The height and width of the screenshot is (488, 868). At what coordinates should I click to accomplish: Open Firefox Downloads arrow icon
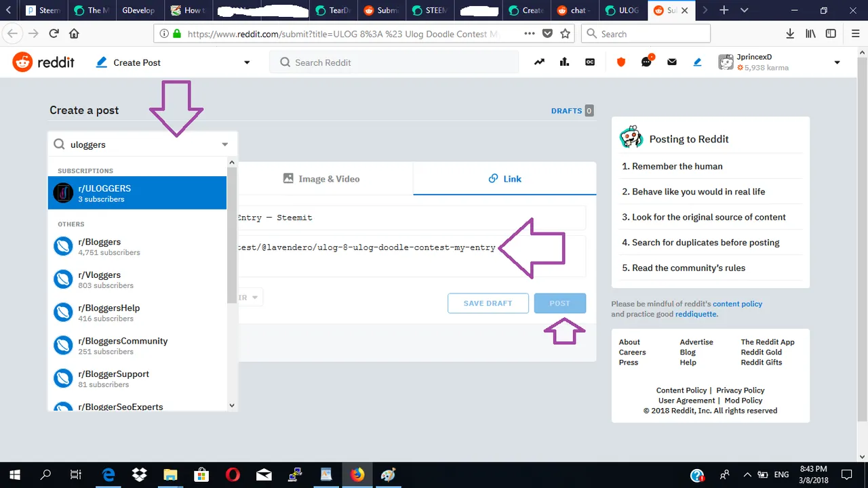pyautogui.click(x=790, y=33)
